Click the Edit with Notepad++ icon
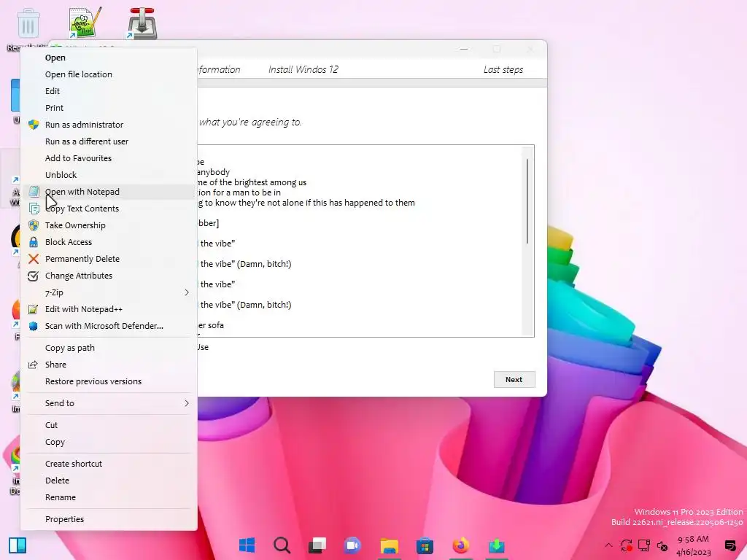Screen dimensions: 747x560 pos(34,309)
